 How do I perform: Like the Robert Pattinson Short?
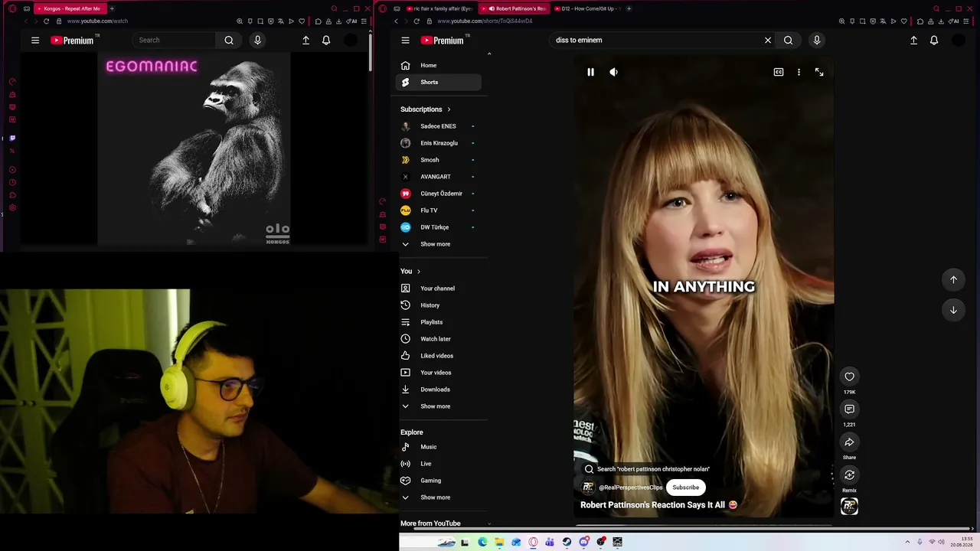(849, 377)
